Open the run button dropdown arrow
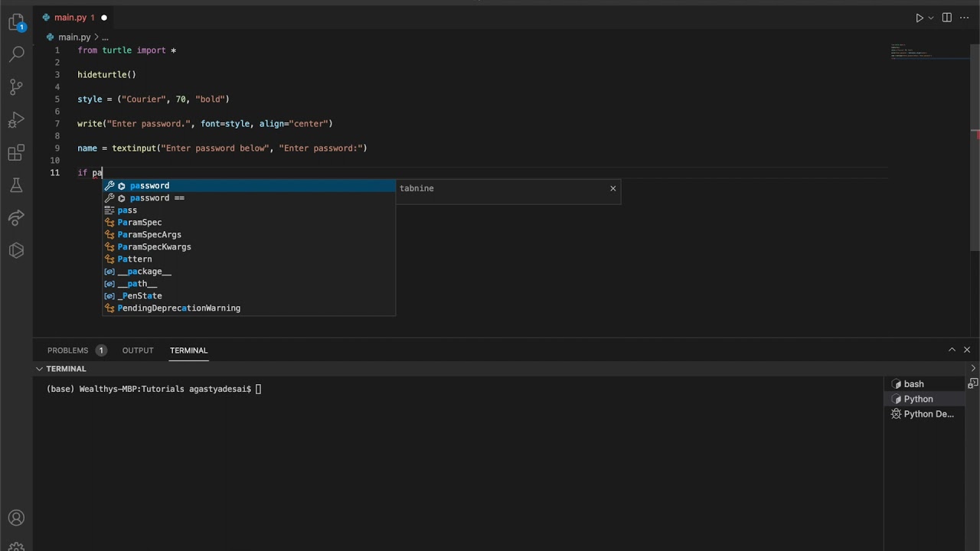The image size is (980, 551). pyautogui.click(x=932, y=18)
